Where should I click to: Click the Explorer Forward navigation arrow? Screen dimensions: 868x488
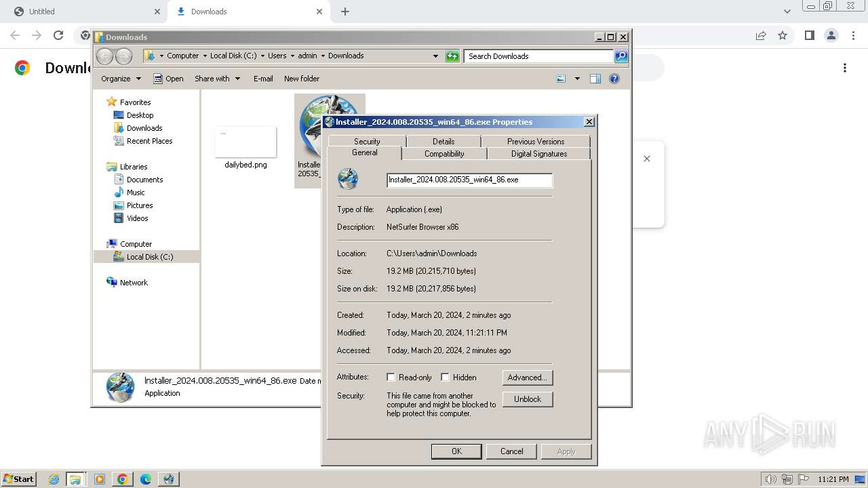(x=123, y=56)
